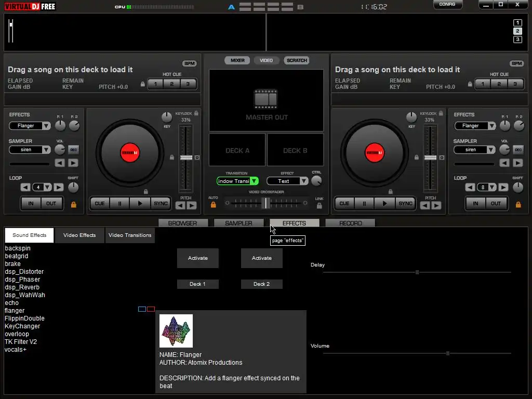Toggle right deck keylock padlock
This screenshot has width=532, height=399.
(441, 113)
